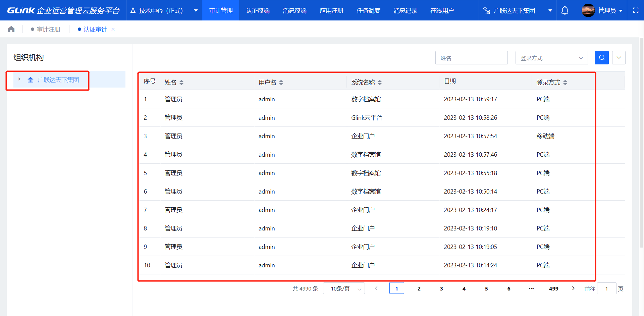Close the 认证审计 tab
Image resolution: width=644 pixels, height=316 pixels.
pos(113,30)
